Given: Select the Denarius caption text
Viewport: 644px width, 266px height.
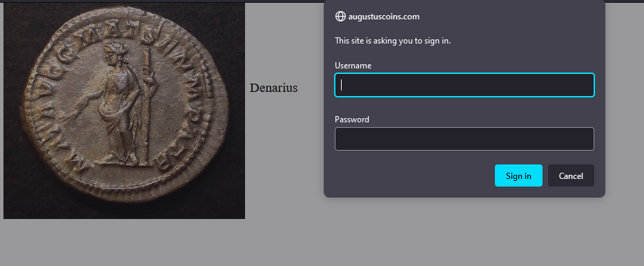Looking at the screenshot, I should tap(273, 88).
